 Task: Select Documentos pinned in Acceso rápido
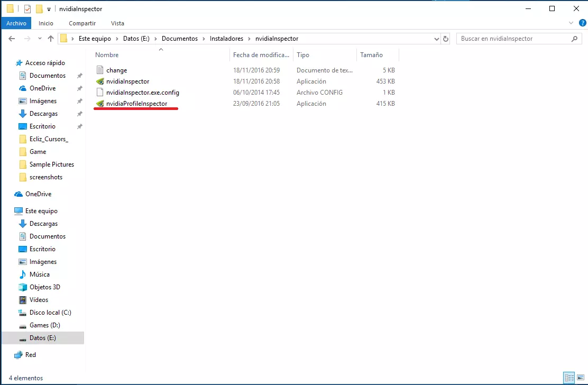(48, 76)
